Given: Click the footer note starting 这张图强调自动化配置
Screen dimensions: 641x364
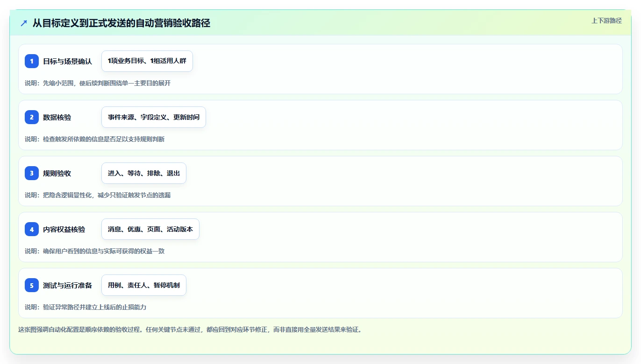Looking at the screenshot, I should [x=190, y=329].
